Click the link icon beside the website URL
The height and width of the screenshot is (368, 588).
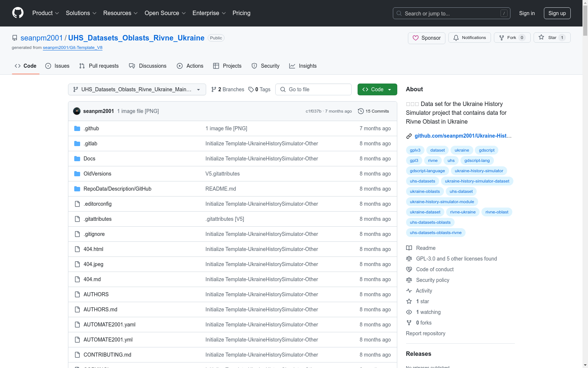[409, 136]
